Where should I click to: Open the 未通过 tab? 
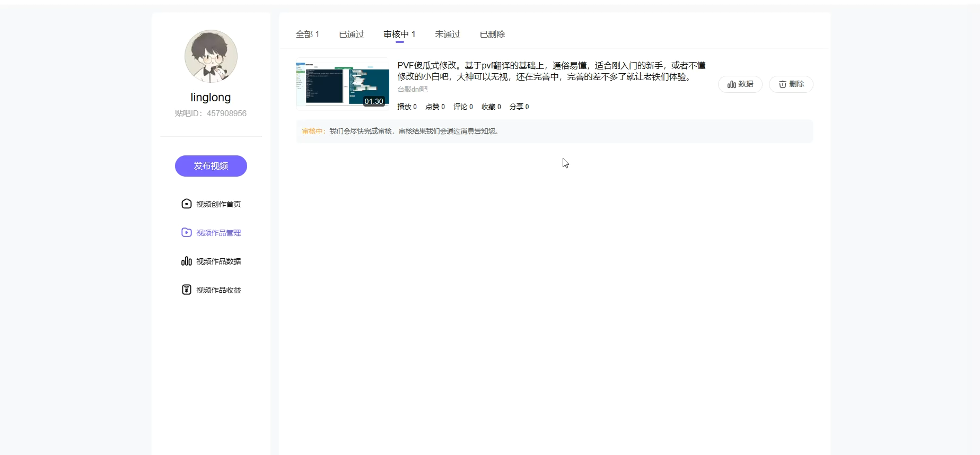pyautogui.click(x=448, y=34)
